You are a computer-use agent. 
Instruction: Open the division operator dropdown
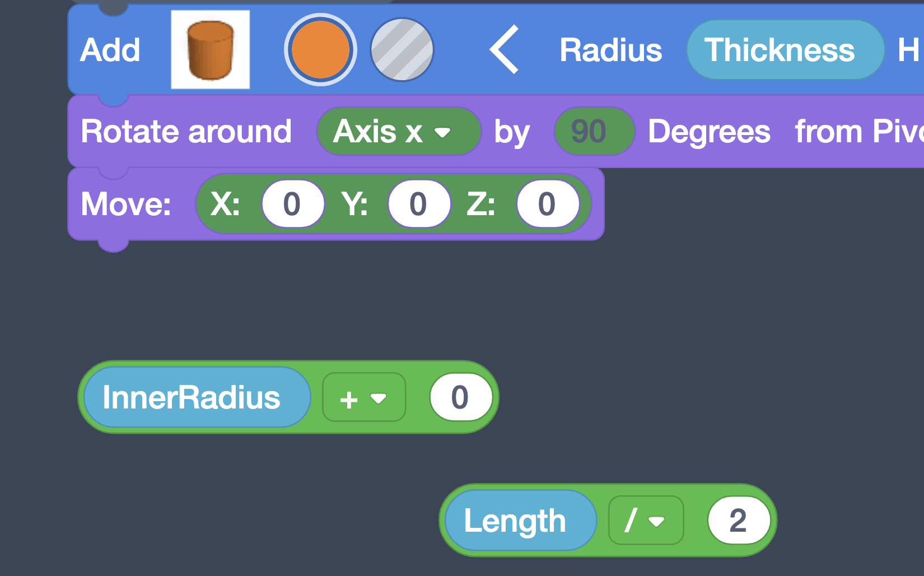[x=646, y=521]
